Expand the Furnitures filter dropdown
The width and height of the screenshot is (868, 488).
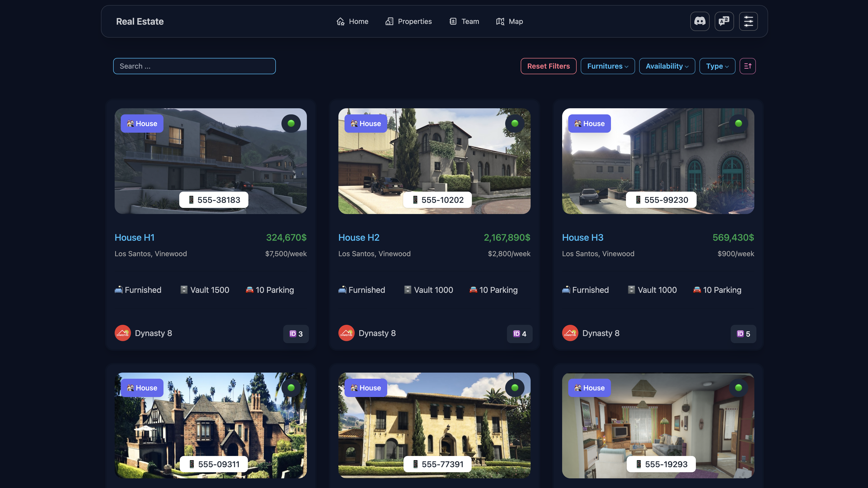pos(608,66)
